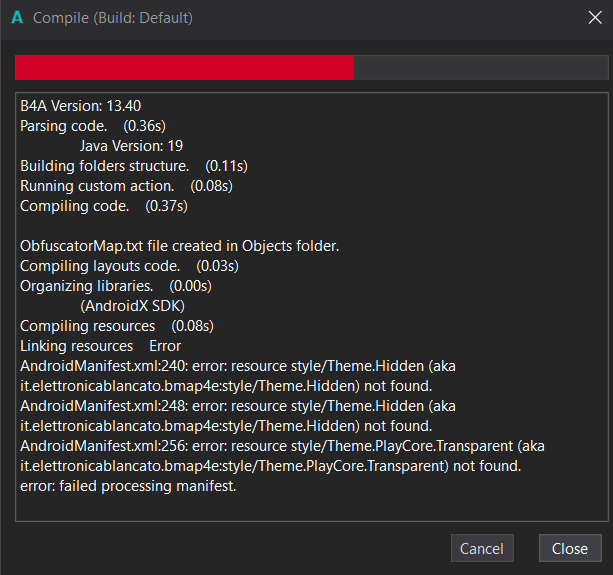Click the B4A logo in title bar

(x=17, y=18)
